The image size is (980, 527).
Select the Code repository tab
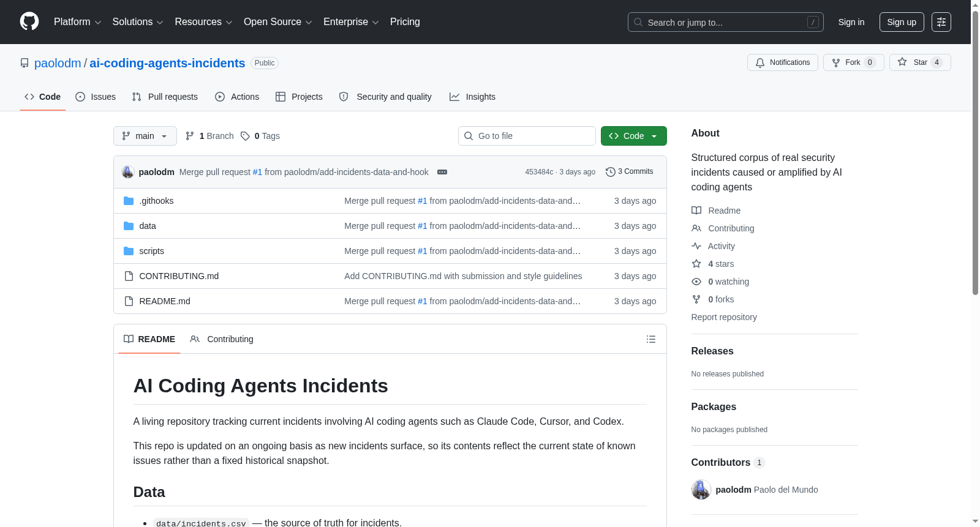coord(43,97)
